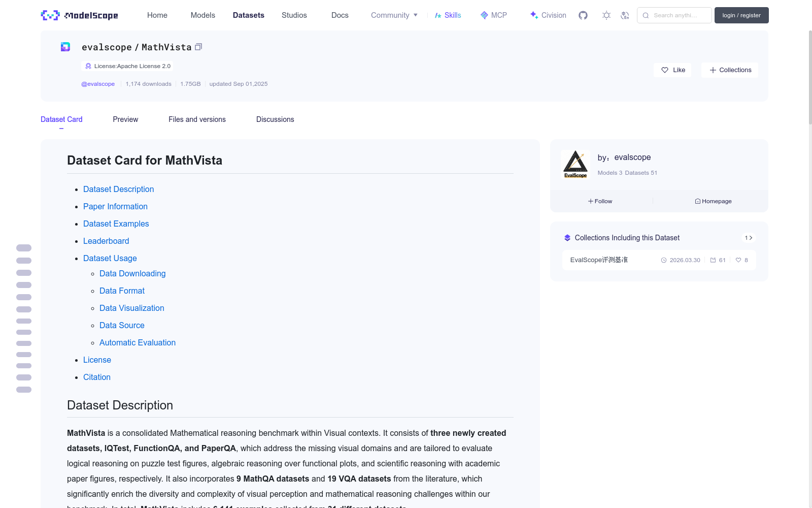Screen dimensions: 812x508
Task: Go to Data Format subsection
Action: 122,291
